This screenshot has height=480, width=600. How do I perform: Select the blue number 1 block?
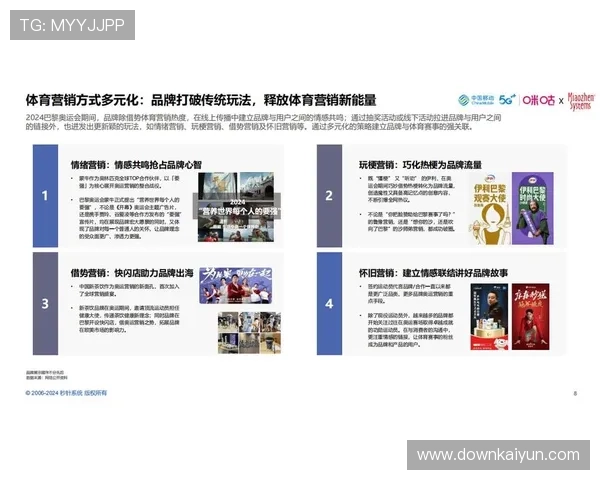tap(45, 196)
